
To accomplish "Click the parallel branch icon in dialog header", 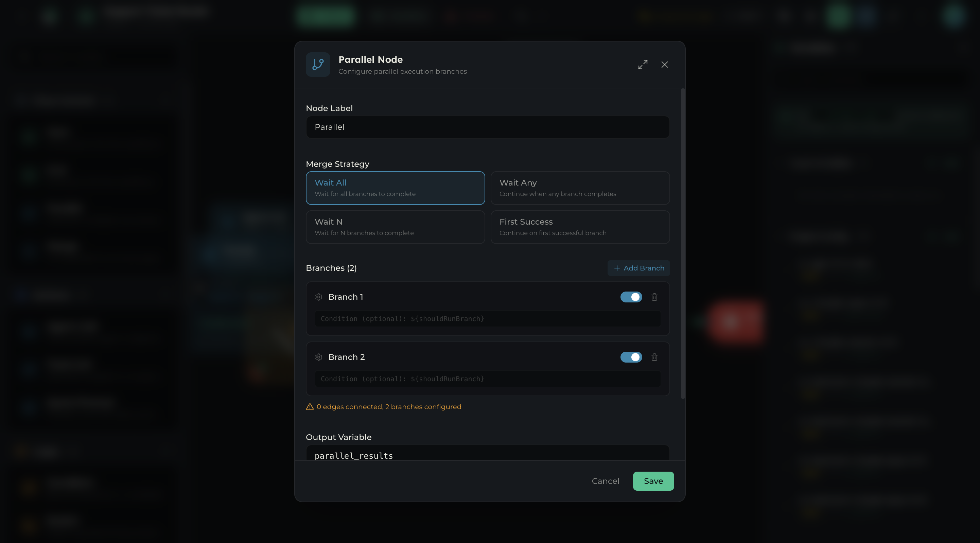I will point(318,65).
